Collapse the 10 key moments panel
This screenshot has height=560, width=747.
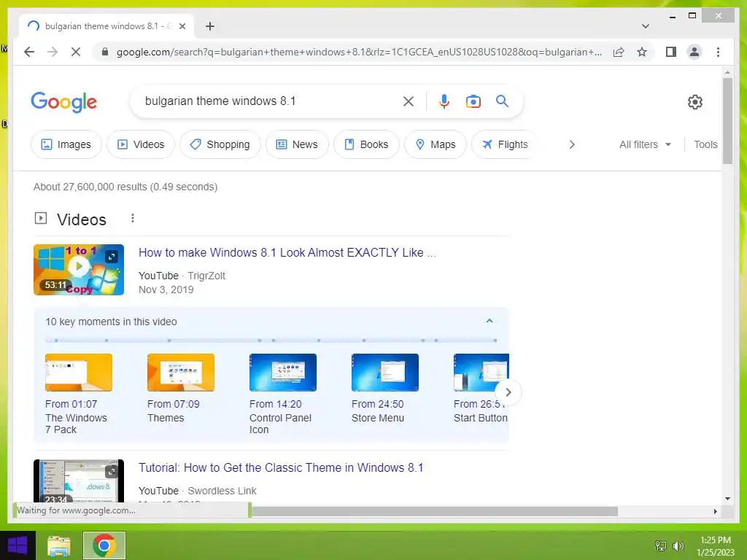(x=489, y=322)
